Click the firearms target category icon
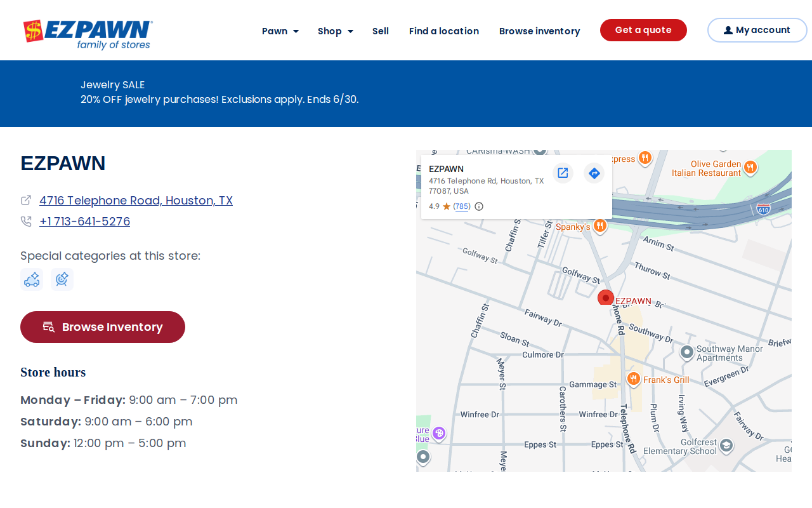The width and height of the screenshot is (812, 508). tap(62, 279)
